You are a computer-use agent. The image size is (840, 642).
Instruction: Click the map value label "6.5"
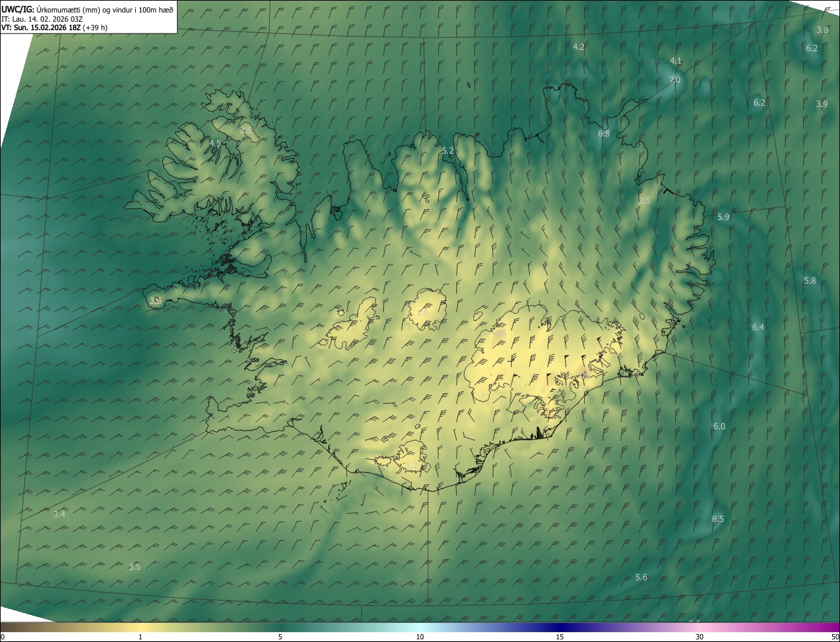point(718,519)
